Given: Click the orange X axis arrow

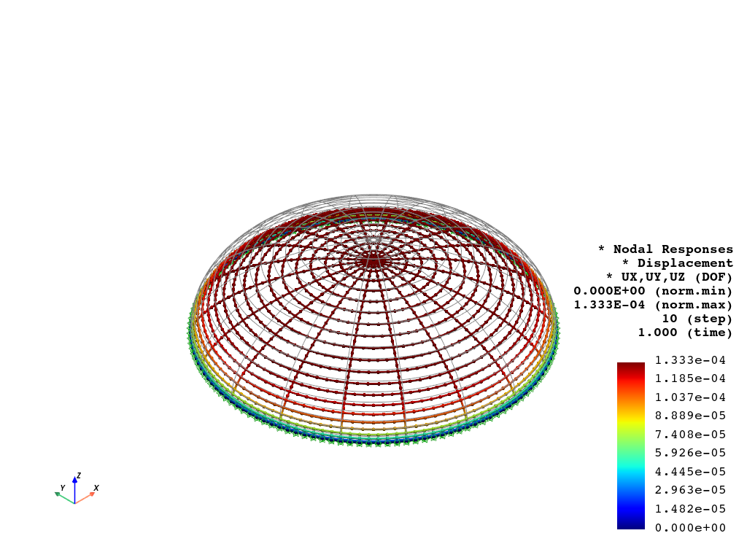Looking at the screenshot, I should click(85, 497).
